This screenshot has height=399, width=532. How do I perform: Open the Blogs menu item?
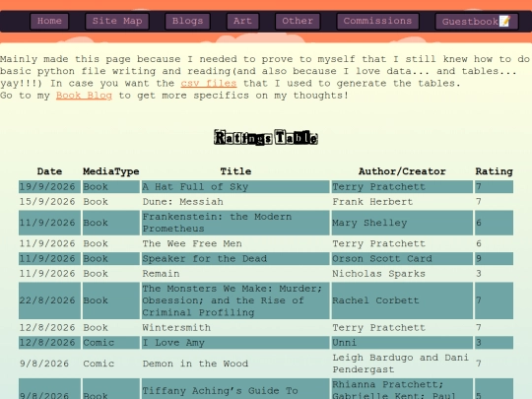[x=187, y=21]
